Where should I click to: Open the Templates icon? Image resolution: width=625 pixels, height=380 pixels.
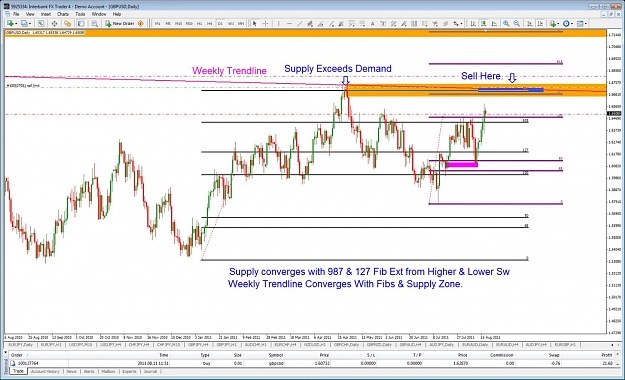coord(580,24)
